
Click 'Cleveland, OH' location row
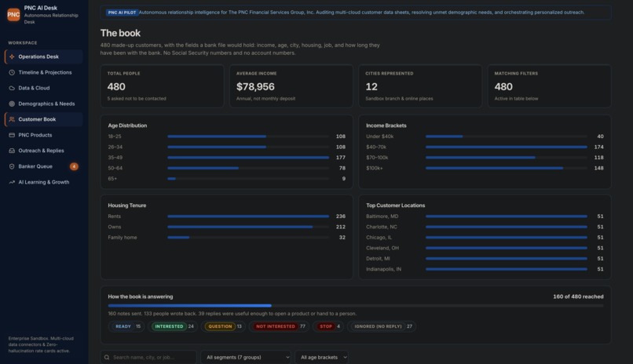382,248
